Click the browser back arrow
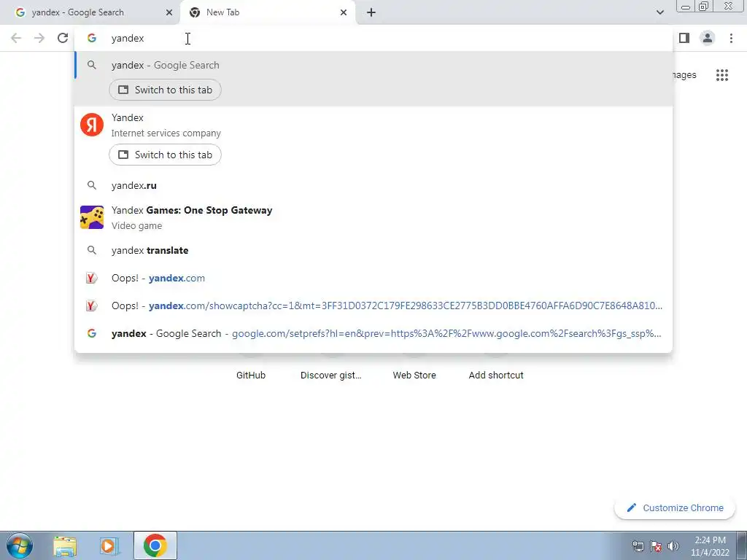Screen dimensions: 747x560 click(16, 38)
